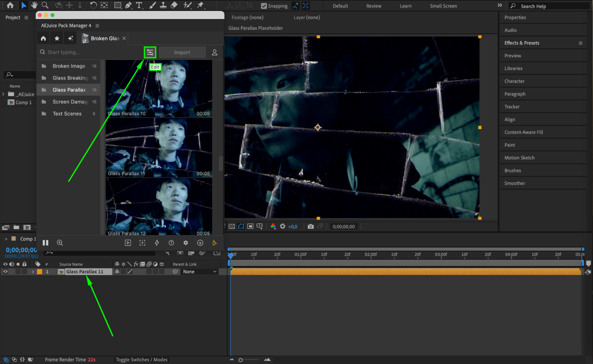
Task: Select the Glass Parallax 10 thumbnail
Action: coord(159,88)
